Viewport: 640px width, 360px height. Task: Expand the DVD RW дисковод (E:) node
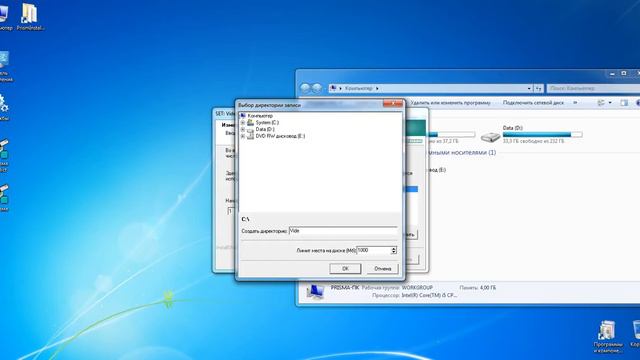[x=243, y=136]
